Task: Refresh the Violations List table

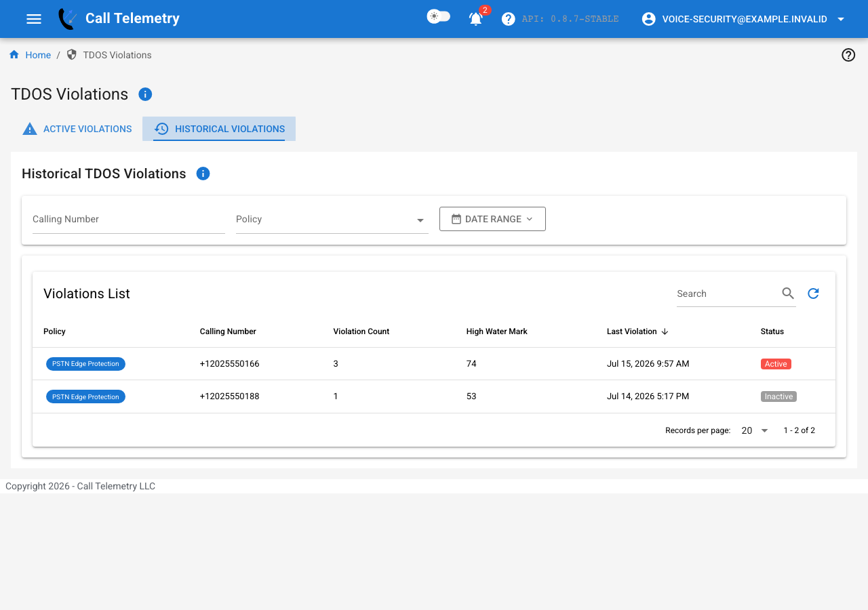Action: tap(814, 293)
